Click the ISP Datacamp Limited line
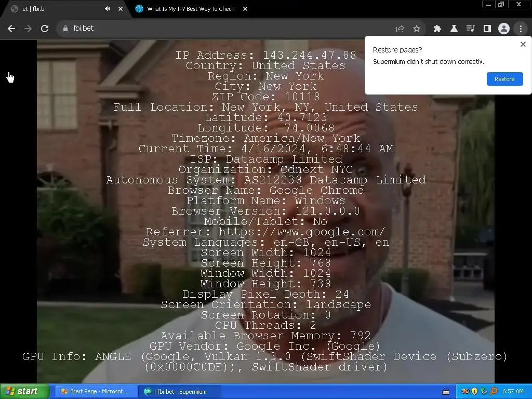The image size is (532, 399). 266,159
